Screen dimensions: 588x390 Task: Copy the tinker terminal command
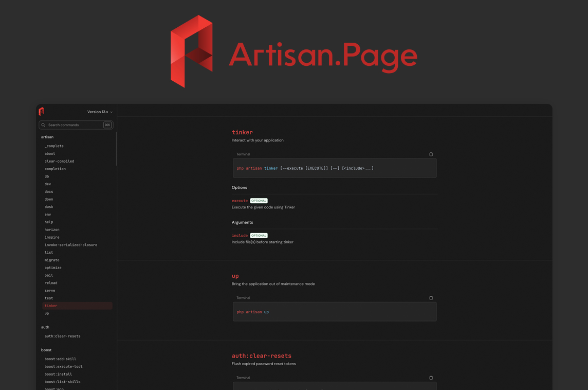[x=431, y=154]
